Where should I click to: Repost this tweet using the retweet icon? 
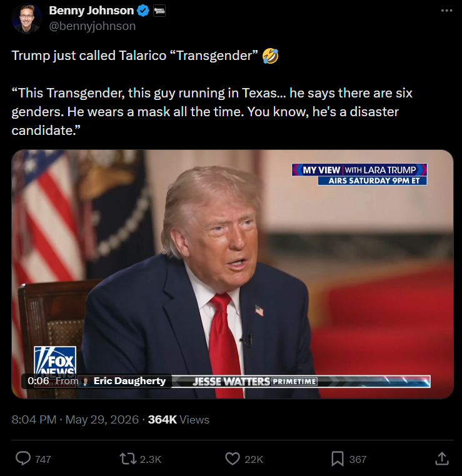[x=128, y=459]
